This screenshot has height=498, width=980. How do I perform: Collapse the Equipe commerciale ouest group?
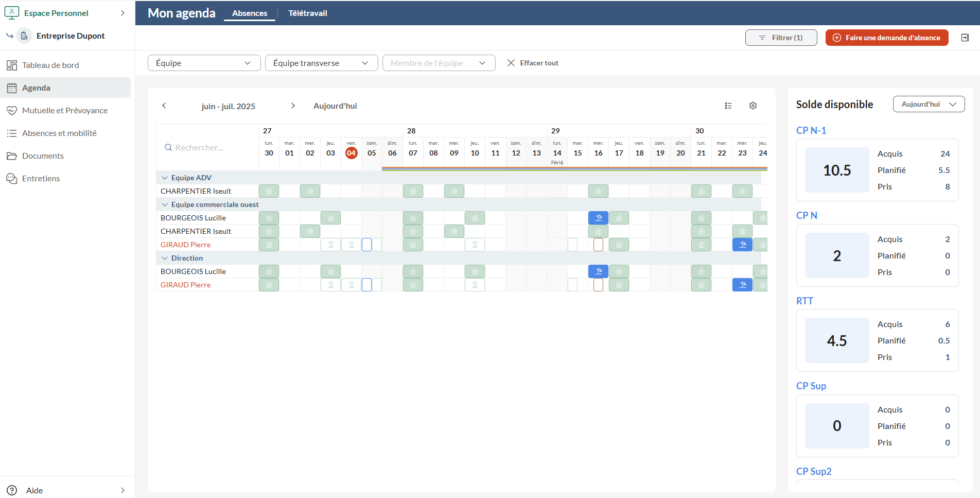165,204
